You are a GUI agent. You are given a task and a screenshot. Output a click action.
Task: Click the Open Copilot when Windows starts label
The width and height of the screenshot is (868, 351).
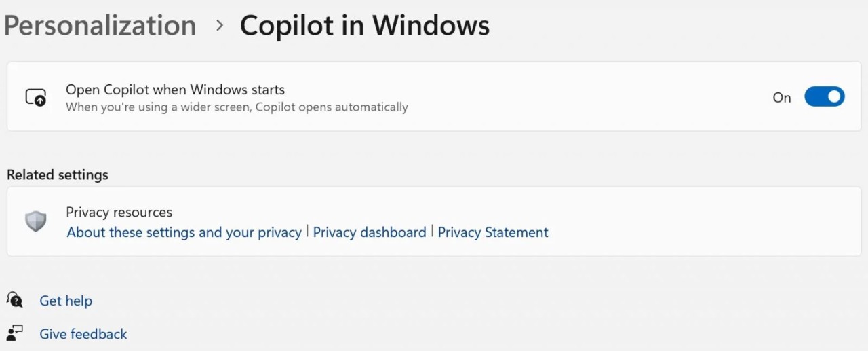[x=175, y=90]
